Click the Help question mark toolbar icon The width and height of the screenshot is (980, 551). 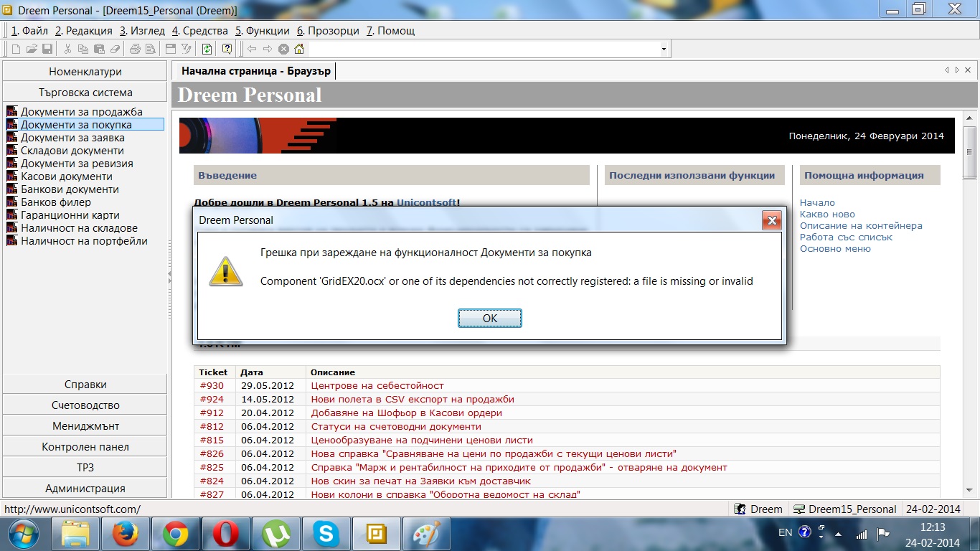(227, 49)
